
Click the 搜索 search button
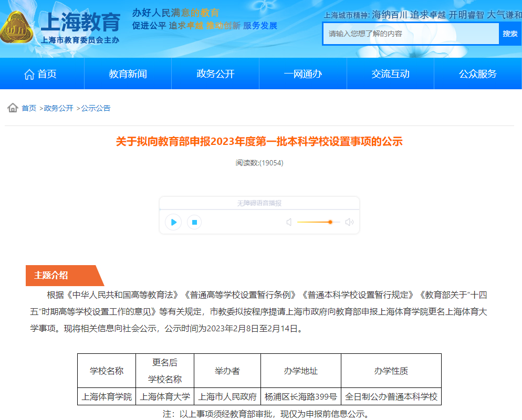point(510,34)
